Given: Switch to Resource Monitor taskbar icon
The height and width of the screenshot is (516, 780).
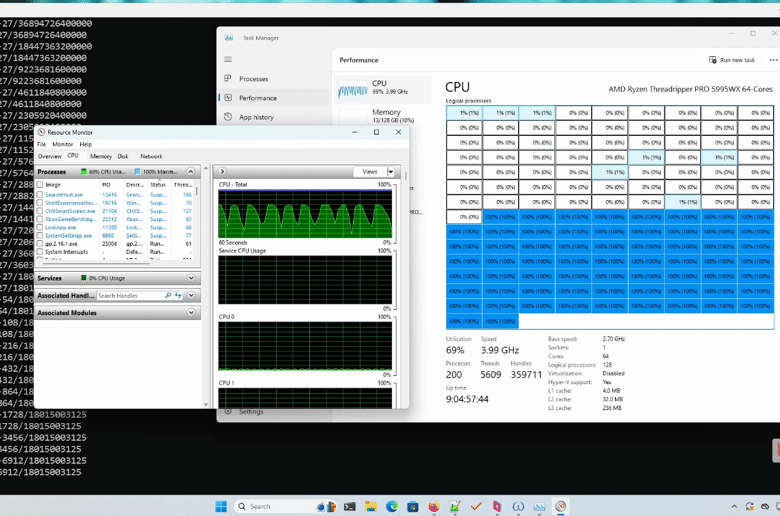Looking at the screenshot, I should click(x=561, y=507).
